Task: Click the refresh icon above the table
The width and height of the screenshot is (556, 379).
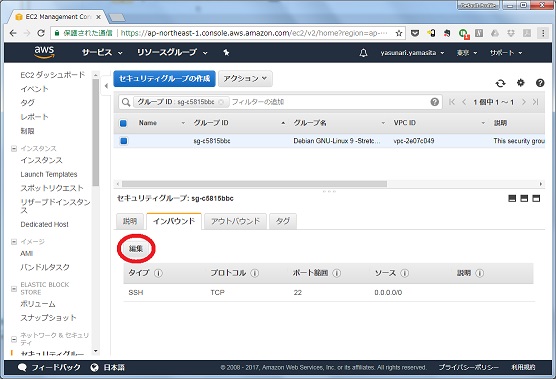Action: pos(500,83)
